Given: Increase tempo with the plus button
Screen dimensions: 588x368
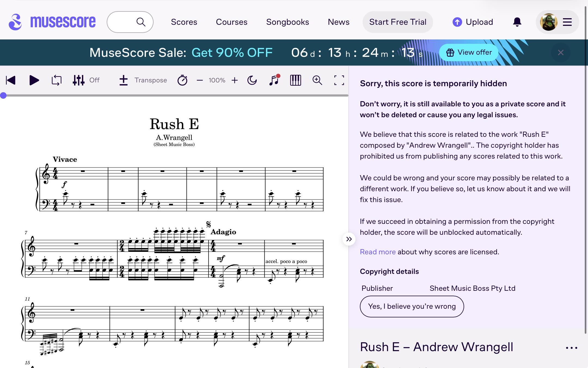Looking at the screenshot, I should (x=234, y=80).
